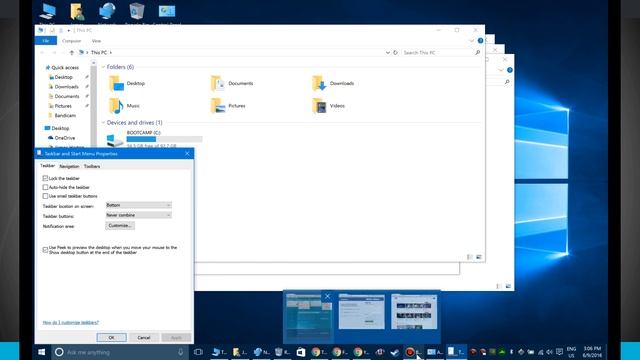This screenshot has width=640, height=360.
Task: Open the Action Center tray icon
Action: [x=559, y=352]
